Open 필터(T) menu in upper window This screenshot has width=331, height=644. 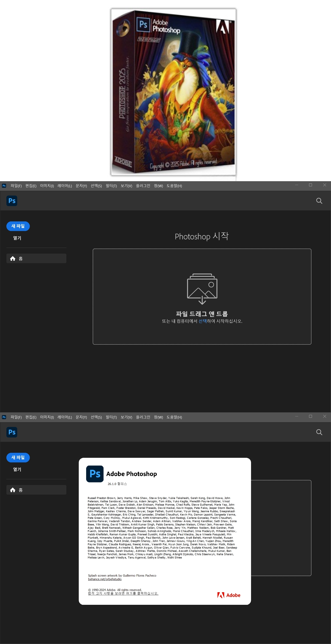111,186
